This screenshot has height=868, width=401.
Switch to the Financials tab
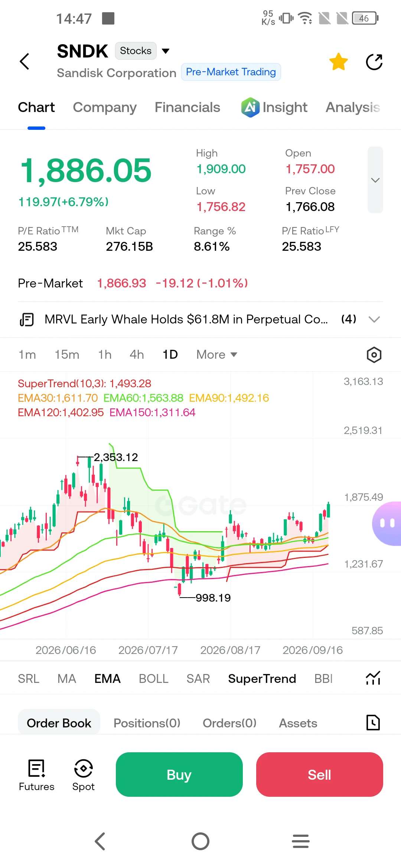[188, 107]
